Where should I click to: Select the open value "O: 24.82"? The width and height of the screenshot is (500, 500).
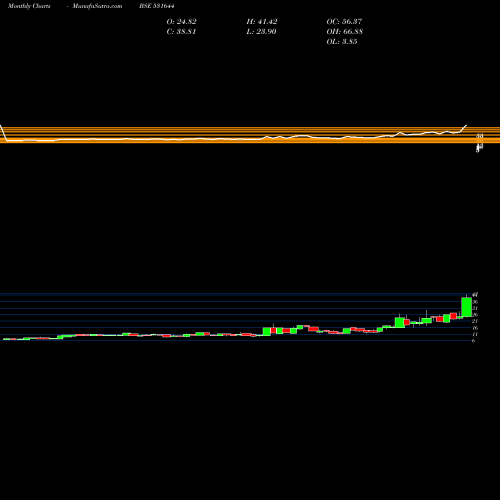[x=181, y=22]
